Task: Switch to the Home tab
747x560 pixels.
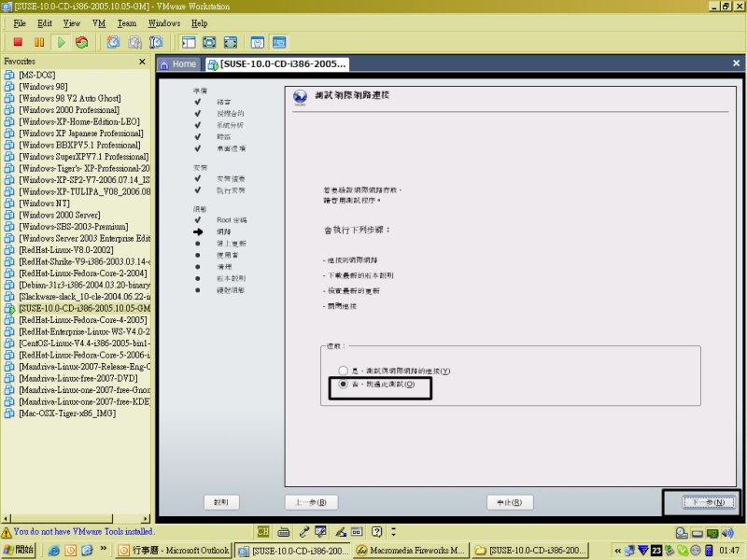Action: click(x=178, y=64)
